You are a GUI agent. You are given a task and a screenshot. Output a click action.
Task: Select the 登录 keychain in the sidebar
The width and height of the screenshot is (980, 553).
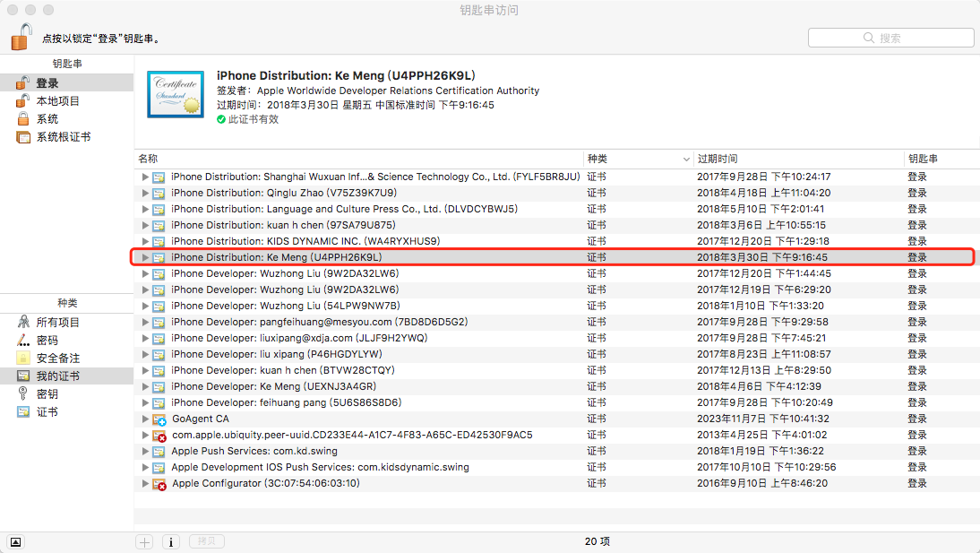(67, 82)
